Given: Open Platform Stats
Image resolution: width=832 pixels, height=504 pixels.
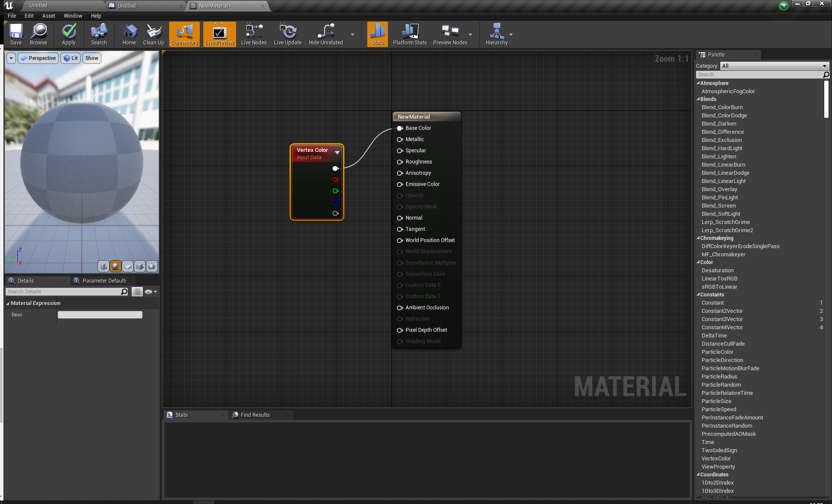Looking at the screenshot, I should (x=409, y=34).
